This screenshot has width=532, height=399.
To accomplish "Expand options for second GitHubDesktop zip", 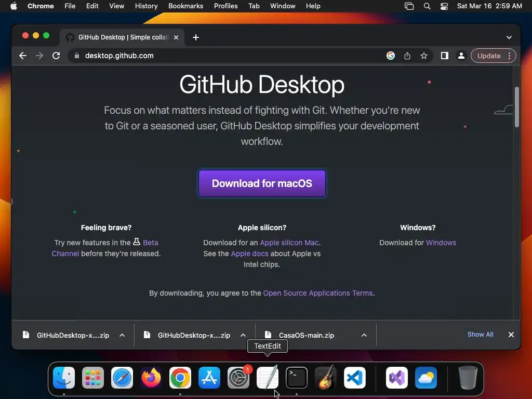I will tap(243, 335).
